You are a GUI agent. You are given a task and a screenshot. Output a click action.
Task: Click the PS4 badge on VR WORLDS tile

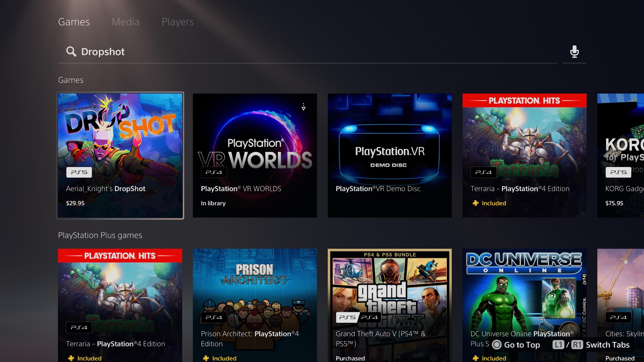point(214,172)
